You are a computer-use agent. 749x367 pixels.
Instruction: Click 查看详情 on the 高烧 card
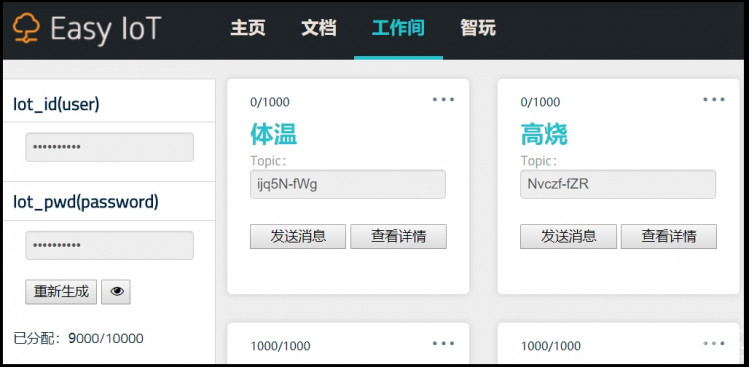pos(669,237)
